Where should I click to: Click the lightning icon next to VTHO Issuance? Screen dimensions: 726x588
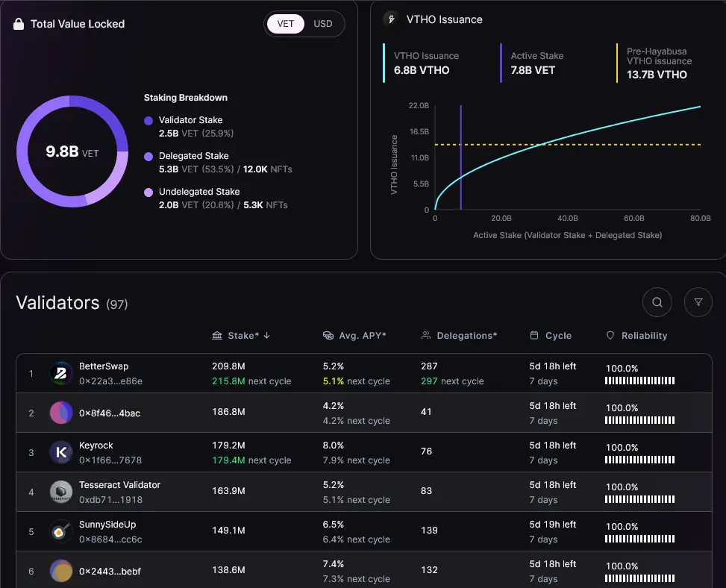pos(391,19)
